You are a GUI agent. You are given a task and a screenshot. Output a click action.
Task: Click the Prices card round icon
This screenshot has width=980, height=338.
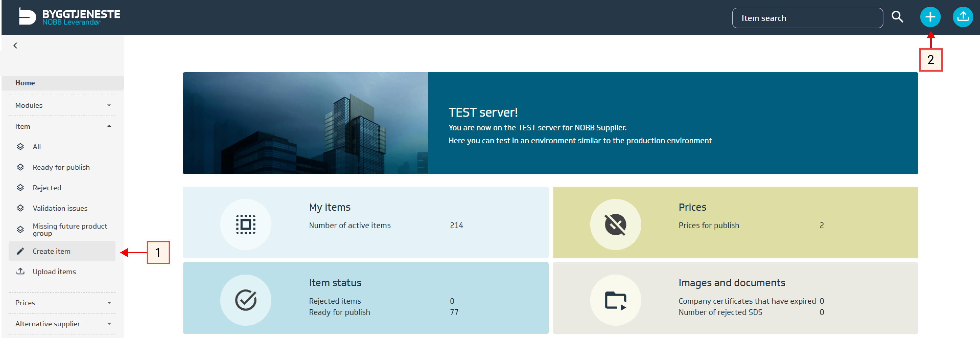pyautogui.click(x=615, y=224)
